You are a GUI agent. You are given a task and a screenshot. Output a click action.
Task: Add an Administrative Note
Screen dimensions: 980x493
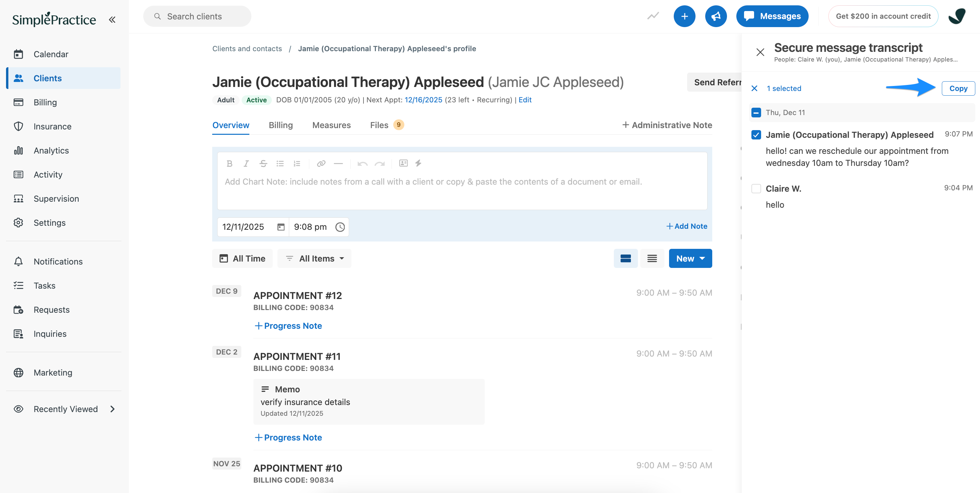(667, 125)
